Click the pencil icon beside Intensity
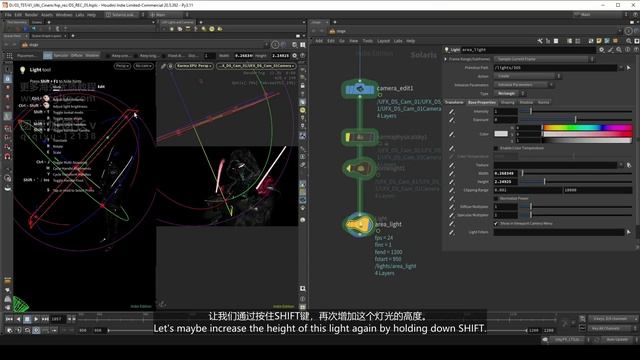 pos(451,111)
